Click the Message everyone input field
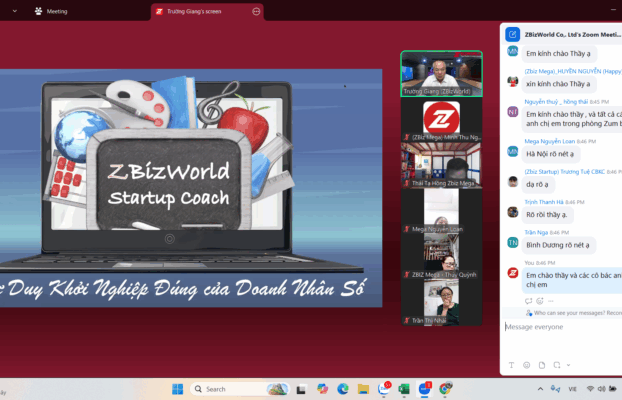622x400 pixels. (x=561, y=327)
